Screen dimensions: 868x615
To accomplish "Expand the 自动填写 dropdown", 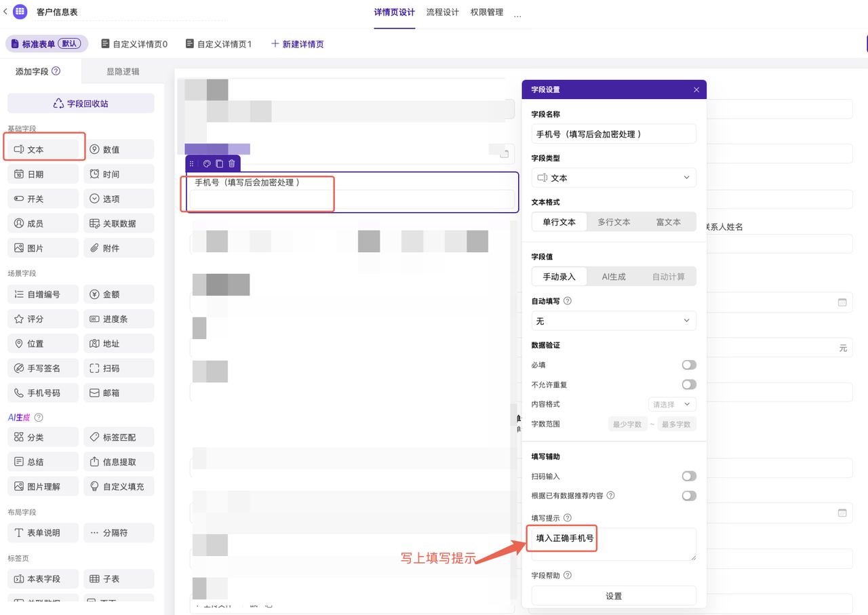I will pyautogui.click(x=613, y=321).
